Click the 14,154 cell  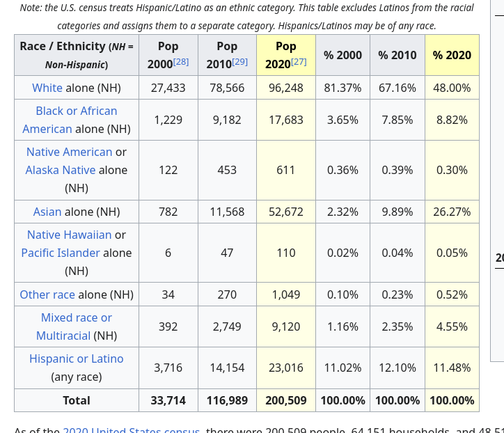(227, 368)
